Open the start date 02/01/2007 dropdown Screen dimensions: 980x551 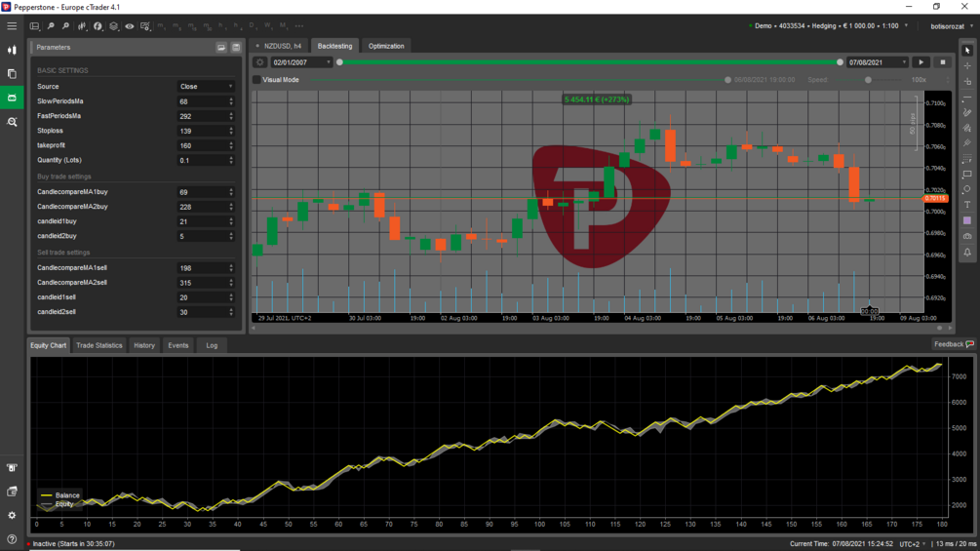point(301,62)
